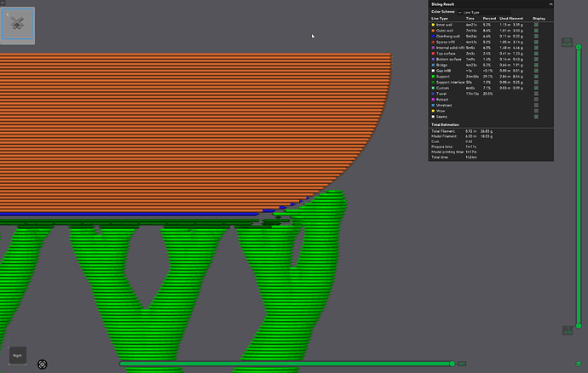Screen dimensions: 588x373
Task: Toggle display of Outer wall
Action: click(x=536, y=31)
